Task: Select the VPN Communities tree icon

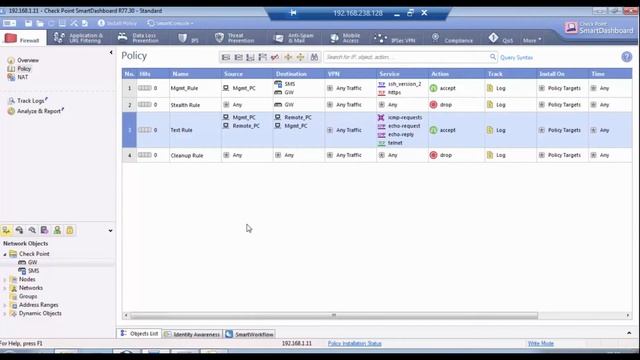Action: (x=70, y=230)
